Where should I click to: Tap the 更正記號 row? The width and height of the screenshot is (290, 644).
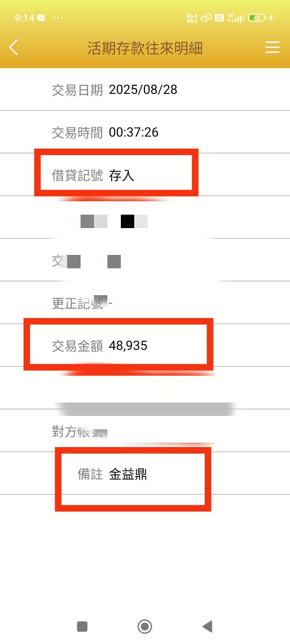[x=145, y=303]
